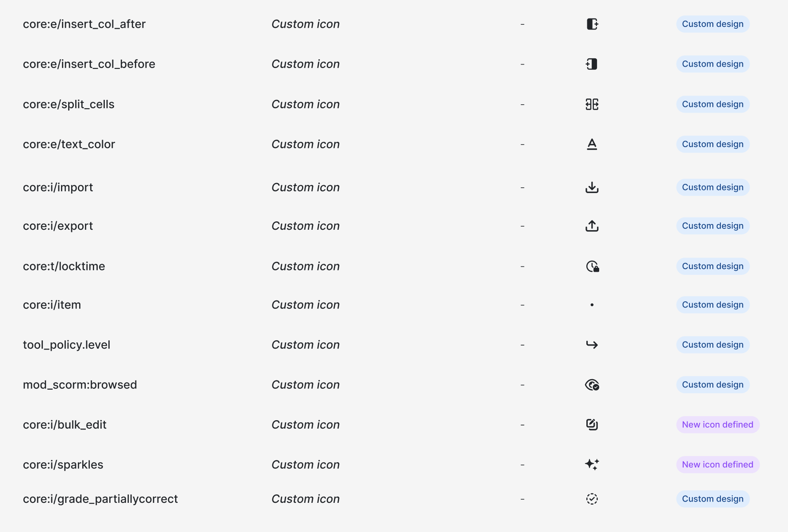The image size is (788, 532).
Task: Select the split cells icon
Action: coord(592,104)
